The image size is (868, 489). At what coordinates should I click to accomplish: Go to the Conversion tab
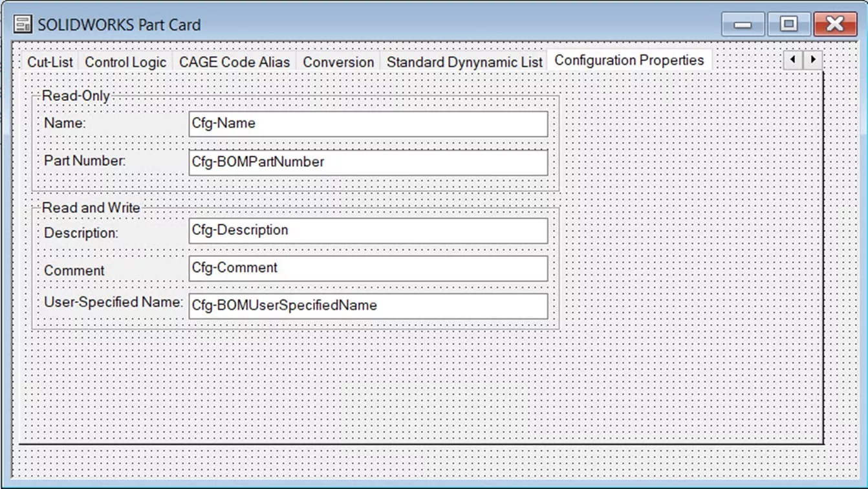tap(338, 62)
